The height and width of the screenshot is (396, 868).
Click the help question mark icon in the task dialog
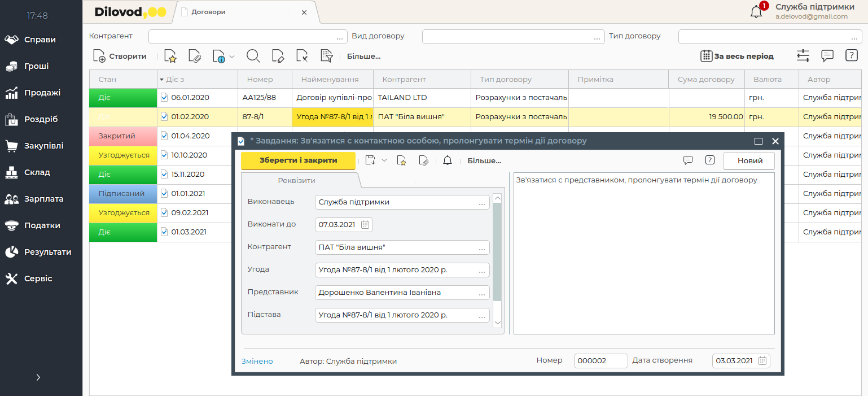point(710,160)
